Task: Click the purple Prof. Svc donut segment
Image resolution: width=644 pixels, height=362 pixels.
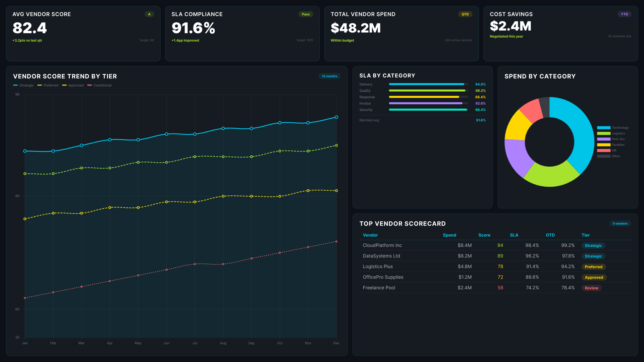Action: [517, 156]
